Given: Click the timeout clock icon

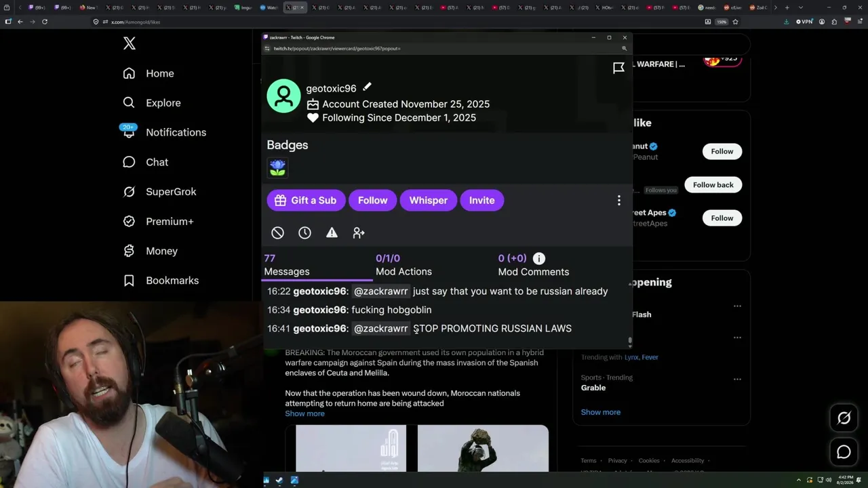Looking at the screenshot, I should pos(304,233).
